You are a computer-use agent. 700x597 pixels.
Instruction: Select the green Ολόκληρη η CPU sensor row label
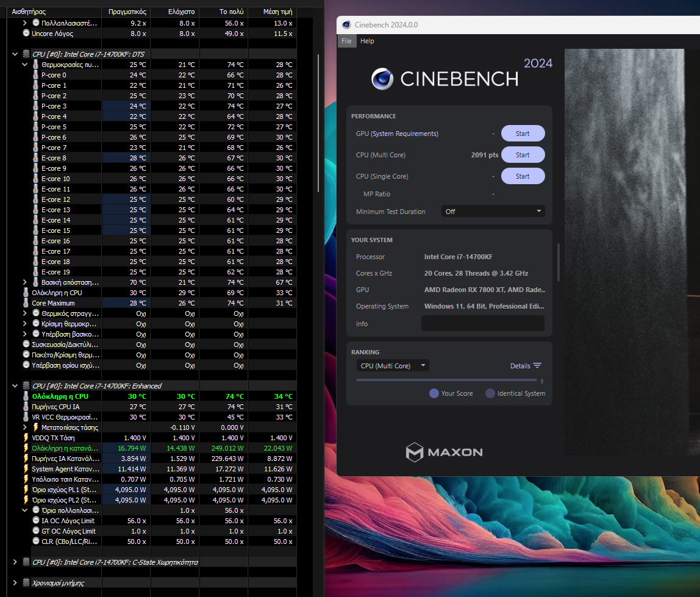(x=60, y=396)
